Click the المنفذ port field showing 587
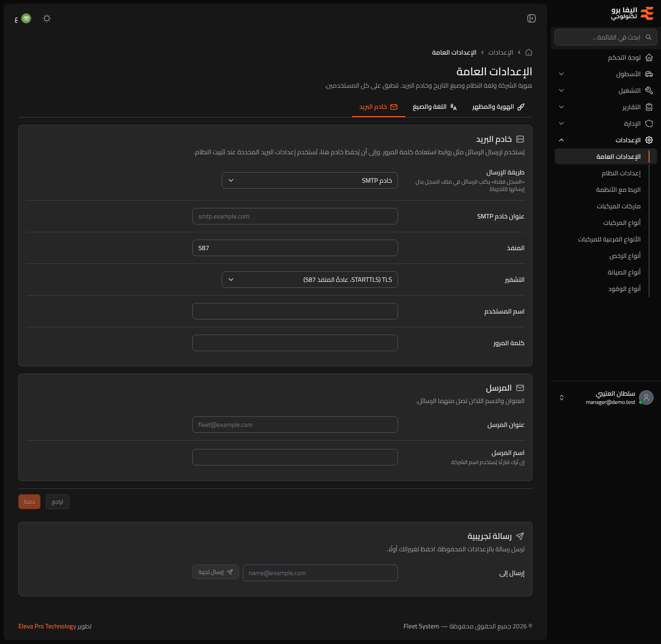Viewport: 661px width, 644px height. tap(295, 248)
